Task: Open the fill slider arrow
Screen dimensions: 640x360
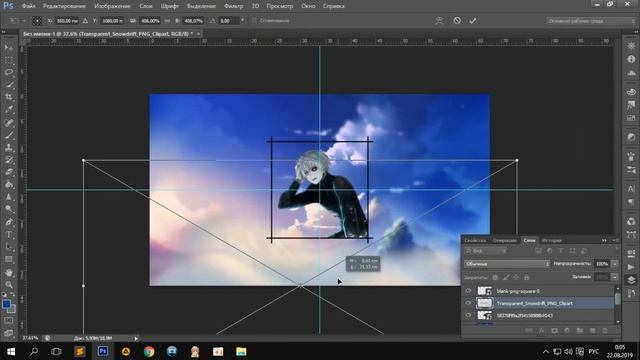Action: point(615,277)
